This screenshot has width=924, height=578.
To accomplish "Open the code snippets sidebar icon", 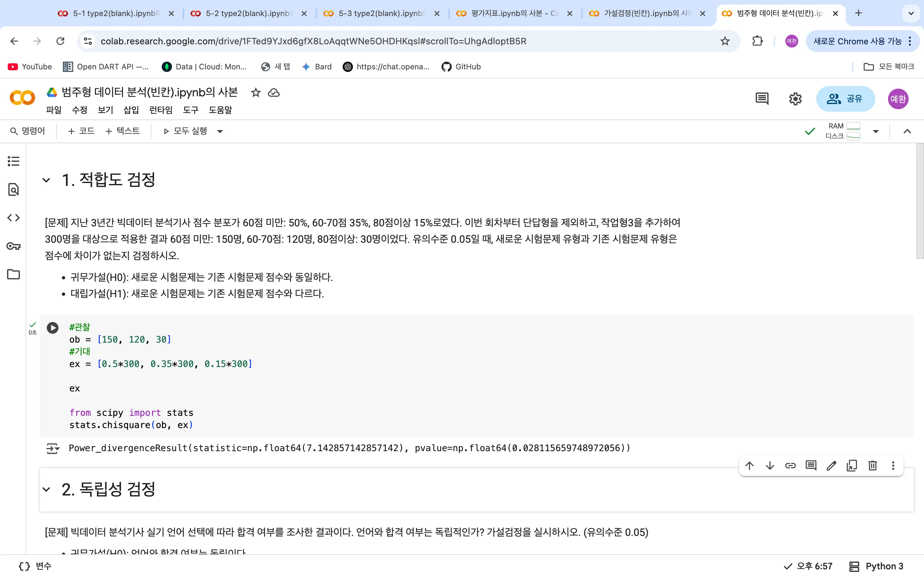I will tap(13, 217).
